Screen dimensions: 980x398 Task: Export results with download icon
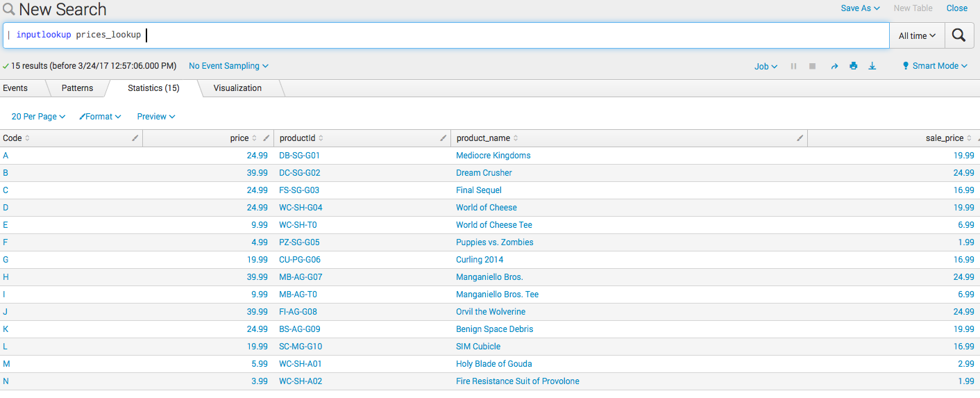tap(872, 66)
